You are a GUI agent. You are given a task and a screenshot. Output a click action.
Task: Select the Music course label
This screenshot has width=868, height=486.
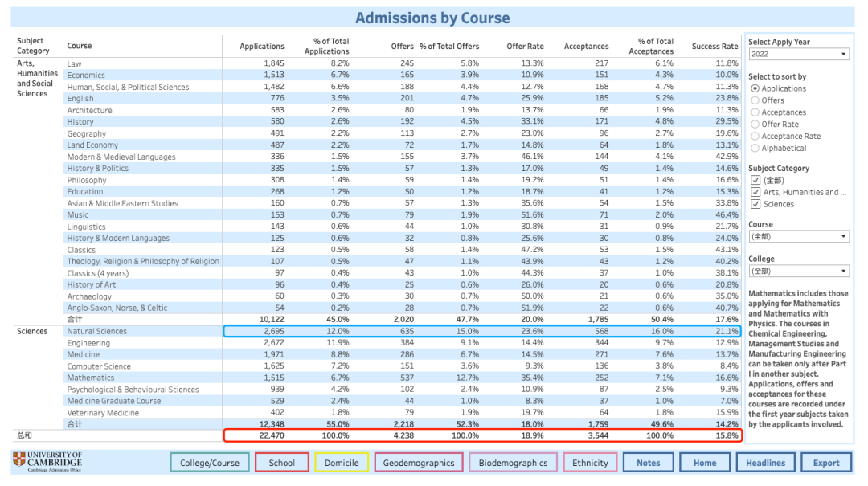[77, 214]
